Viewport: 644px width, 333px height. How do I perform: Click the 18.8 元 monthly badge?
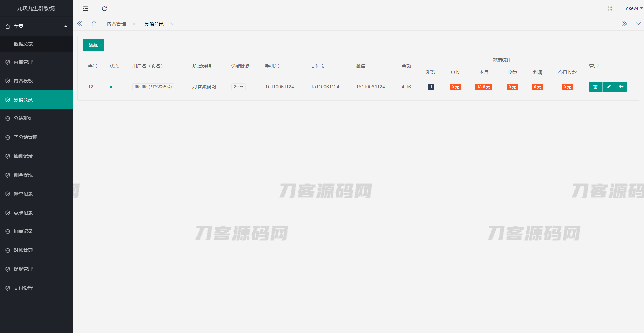(484, 87)
